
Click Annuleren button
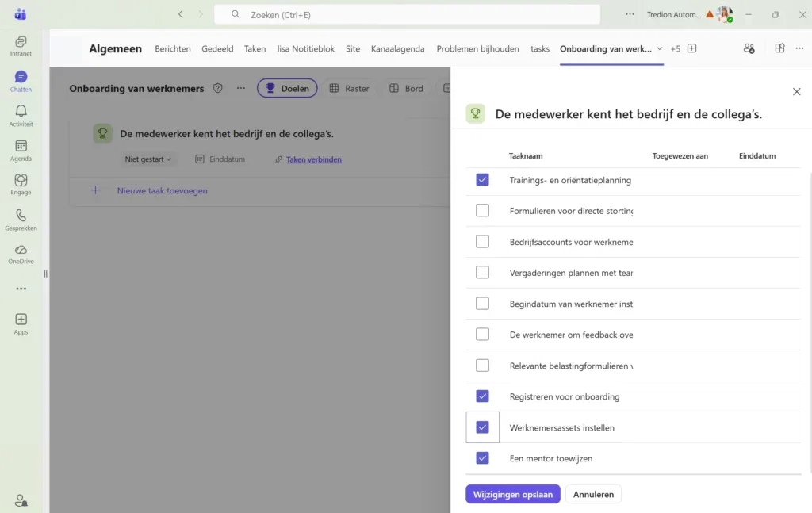(x=593, y=494)
